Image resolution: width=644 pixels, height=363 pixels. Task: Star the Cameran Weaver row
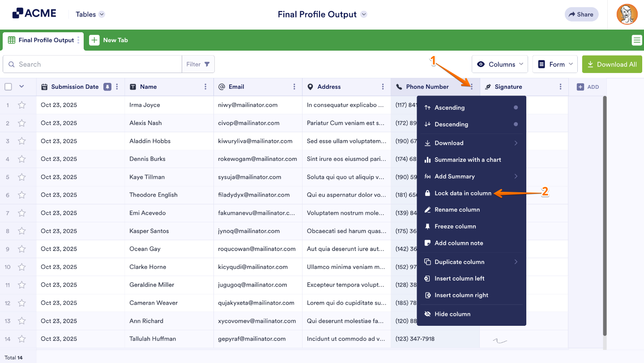click(21, 303)
